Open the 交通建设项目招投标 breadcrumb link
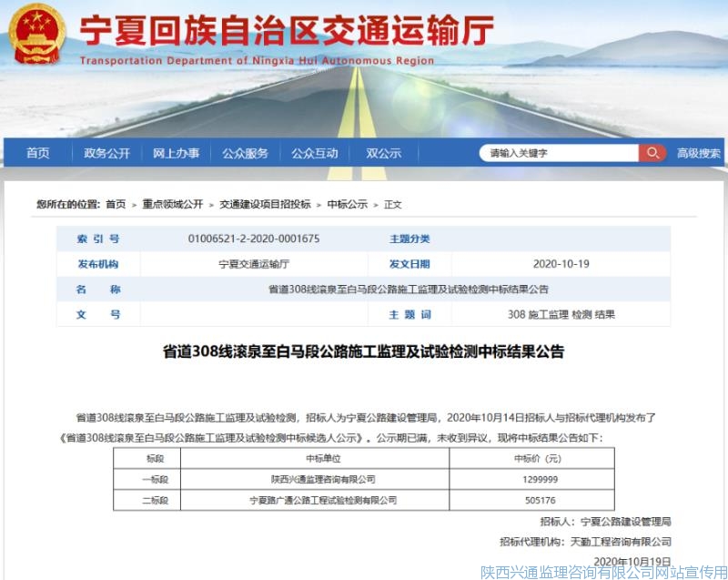728x580 pixels. [x=265, y=204]
